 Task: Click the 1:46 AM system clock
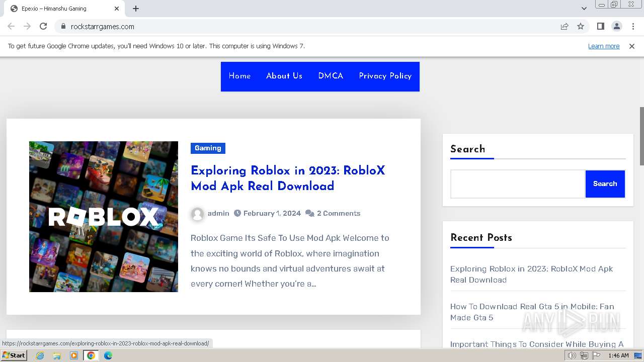[x=618, y=355]
